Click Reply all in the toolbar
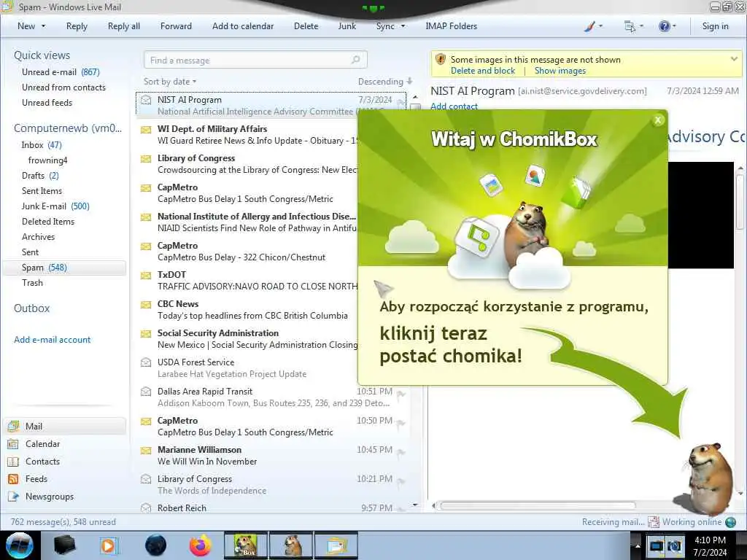Viewport: 747px width, 560px height. (124, 26)
